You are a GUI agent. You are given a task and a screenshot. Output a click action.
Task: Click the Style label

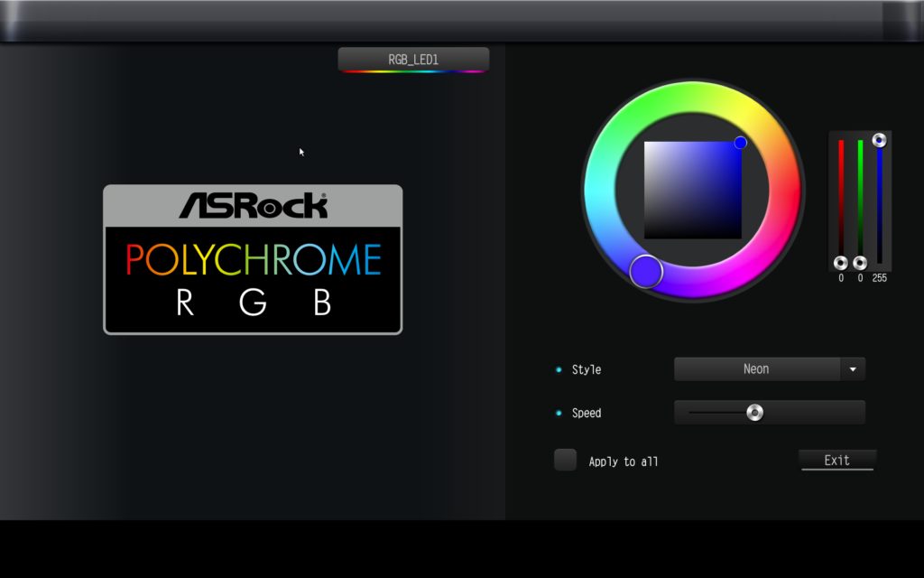coord(587,369)
